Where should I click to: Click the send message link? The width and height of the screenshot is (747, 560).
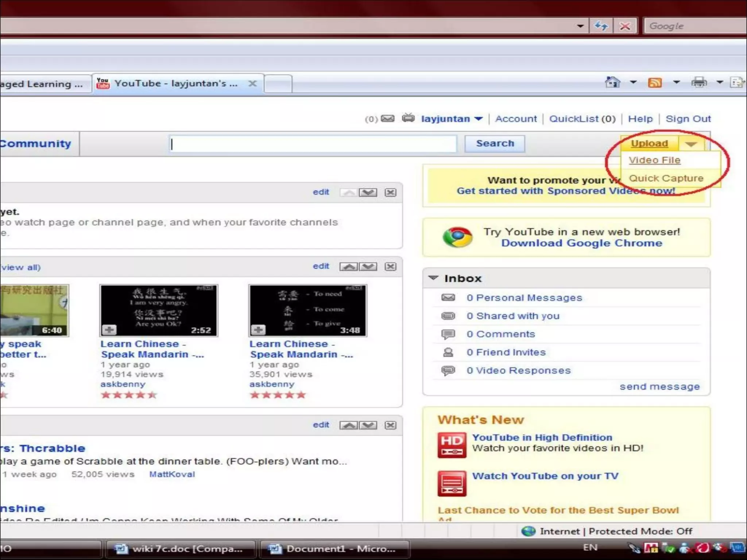coord(660,387)
